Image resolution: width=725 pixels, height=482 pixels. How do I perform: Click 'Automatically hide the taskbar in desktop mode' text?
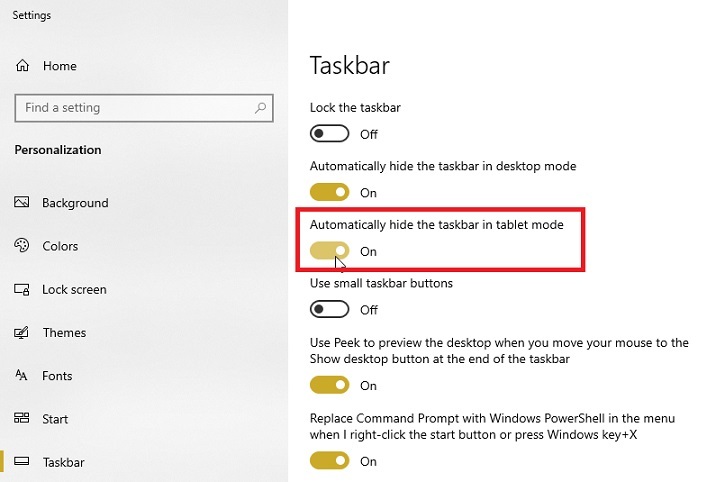(x=443, y=166)
